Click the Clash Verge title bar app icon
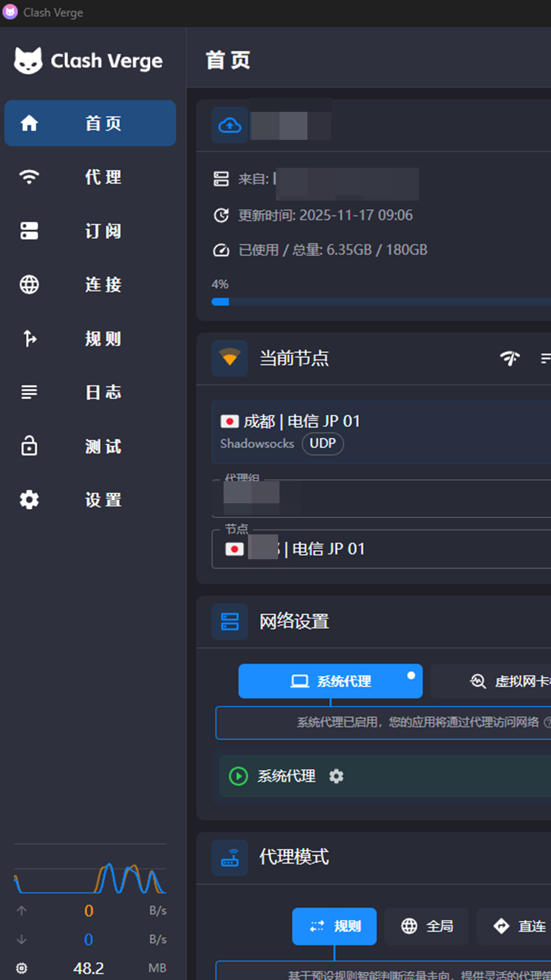Viewport: 551px width, 980px height. (10, 12)
